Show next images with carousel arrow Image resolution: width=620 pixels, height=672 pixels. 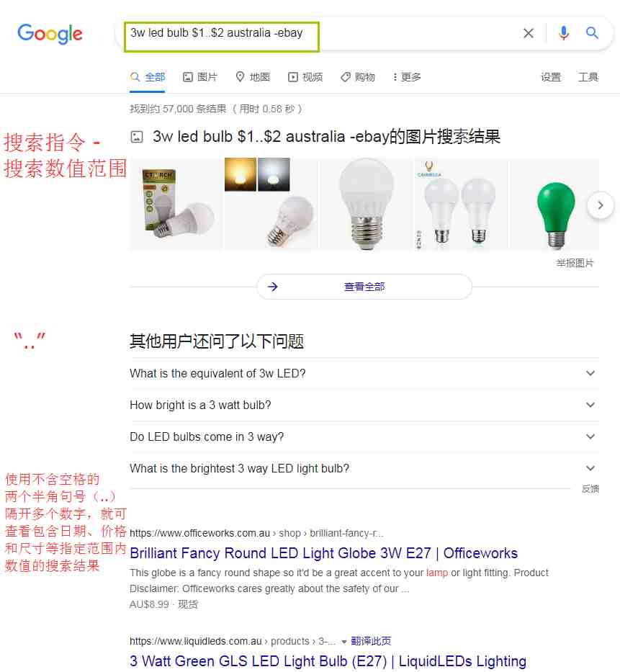(600, 205)
